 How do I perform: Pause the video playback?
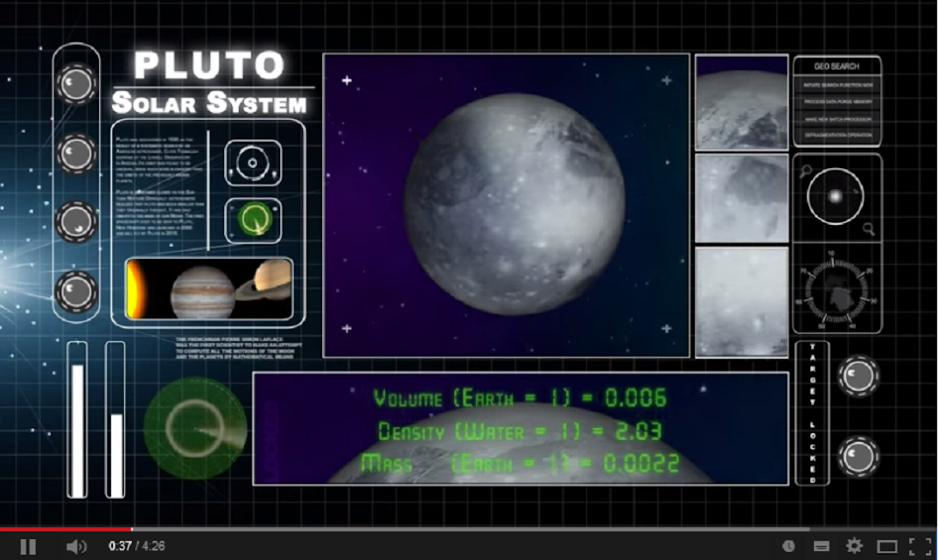28,546
